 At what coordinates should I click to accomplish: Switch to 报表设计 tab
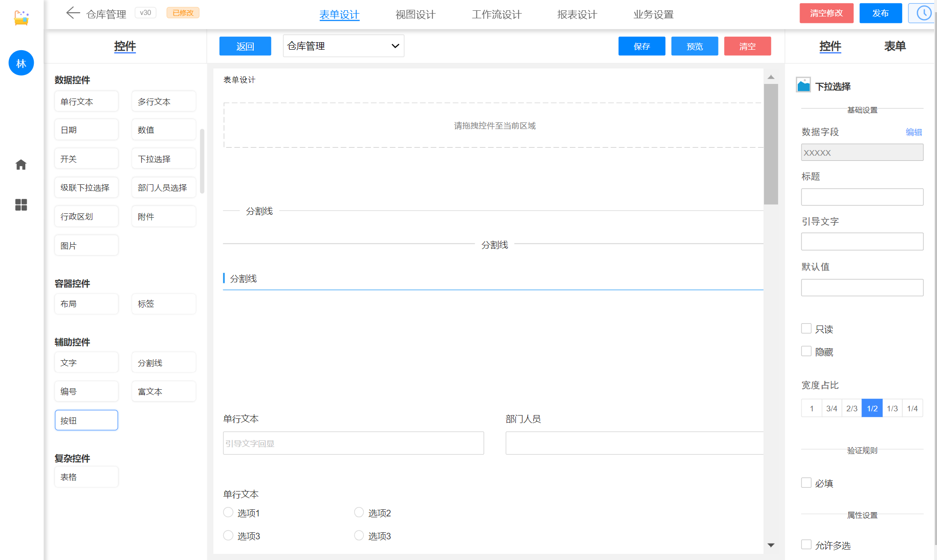click(577, 15)
